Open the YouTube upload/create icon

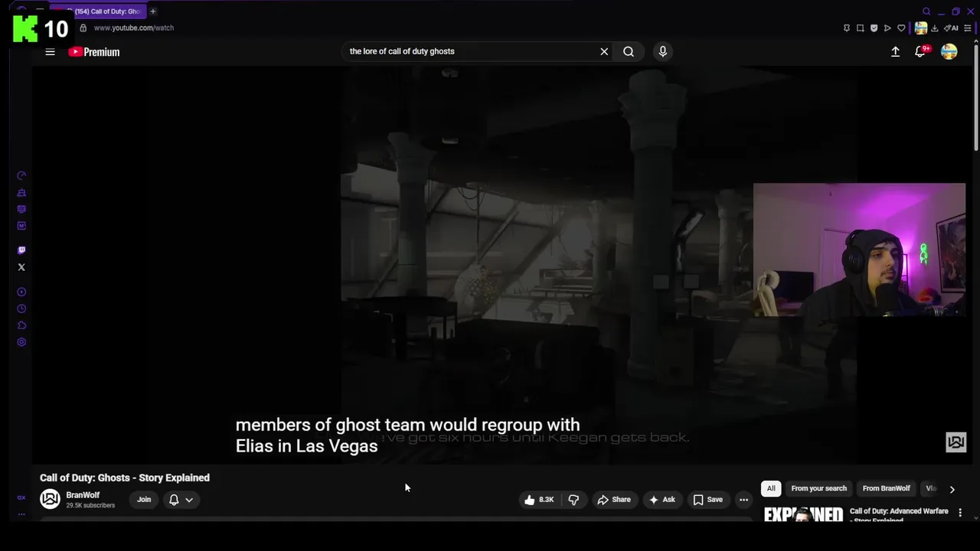click(895, 51)
